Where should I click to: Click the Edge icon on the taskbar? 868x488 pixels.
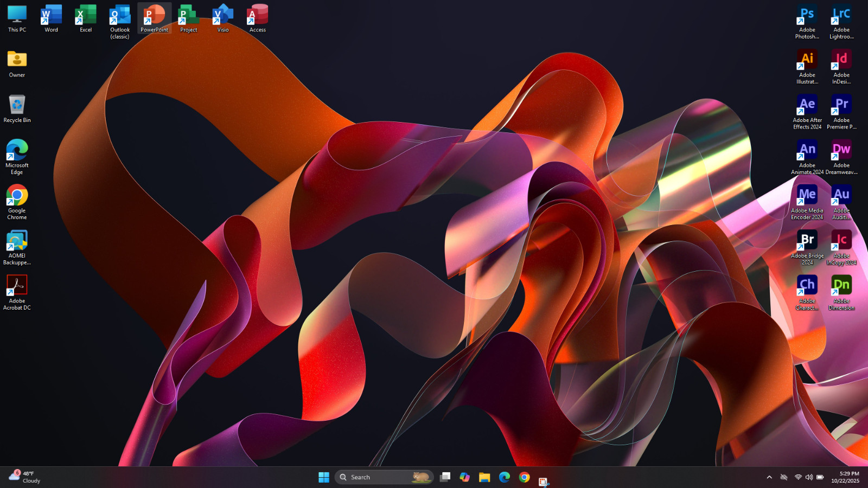(505, 477)
